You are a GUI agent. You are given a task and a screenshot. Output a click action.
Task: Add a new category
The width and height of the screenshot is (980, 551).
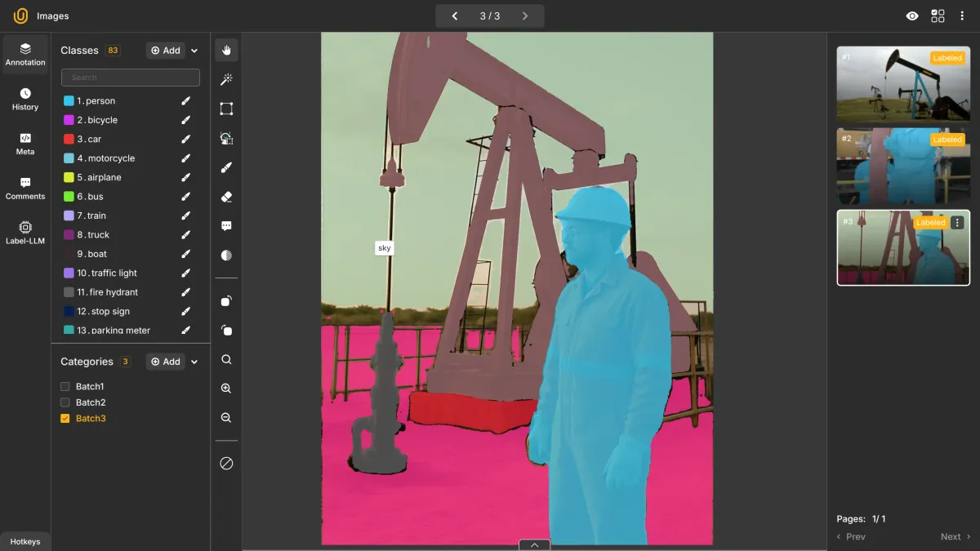pos(166,362)
